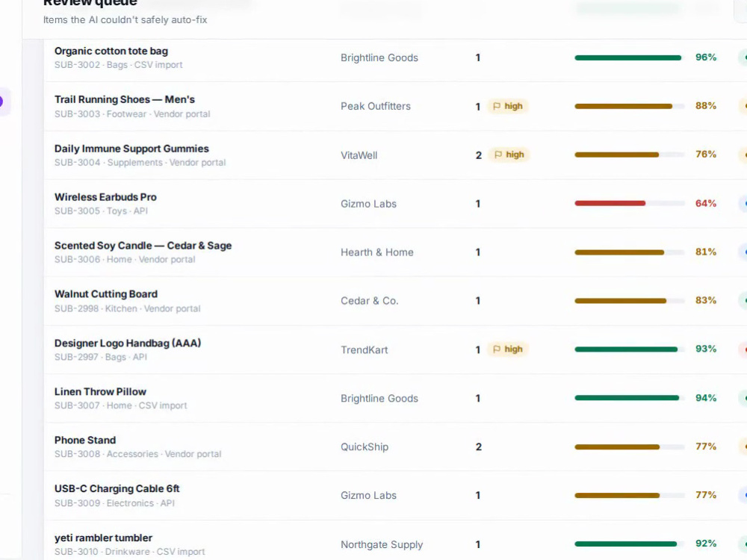Click vendor name TrendKart
The image size is (747, 560).
click(x=364, y=350)
